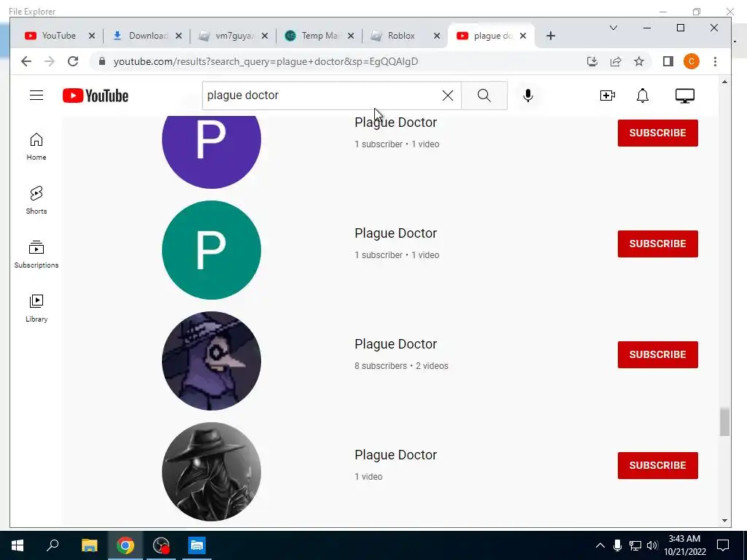747x560 pixels.
Task: Open Home in the YouTube sidebar
Action: [x=36, y=146]
